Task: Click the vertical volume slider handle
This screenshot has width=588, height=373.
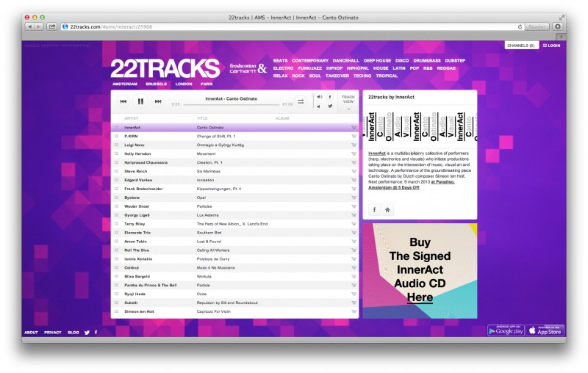Action: coord(313,96)
